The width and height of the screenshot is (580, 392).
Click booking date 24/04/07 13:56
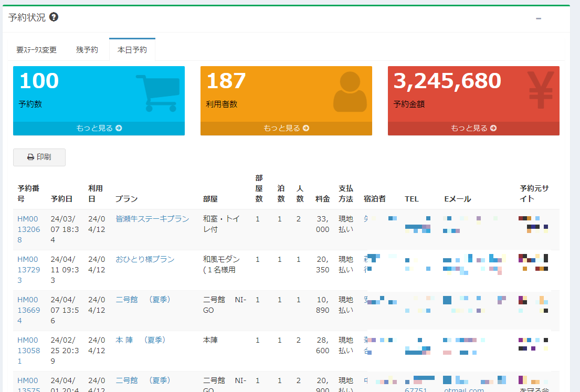(x=65, y=310)
